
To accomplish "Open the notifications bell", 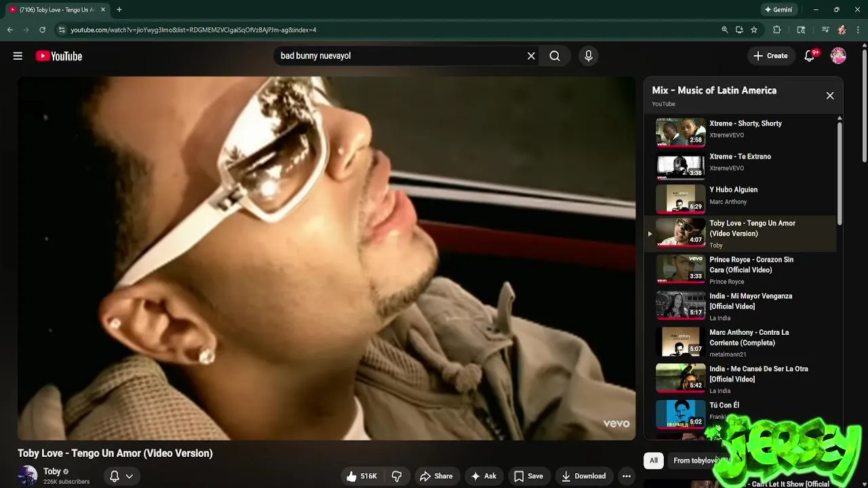I will pyautogui.click(x=809, y=56).
